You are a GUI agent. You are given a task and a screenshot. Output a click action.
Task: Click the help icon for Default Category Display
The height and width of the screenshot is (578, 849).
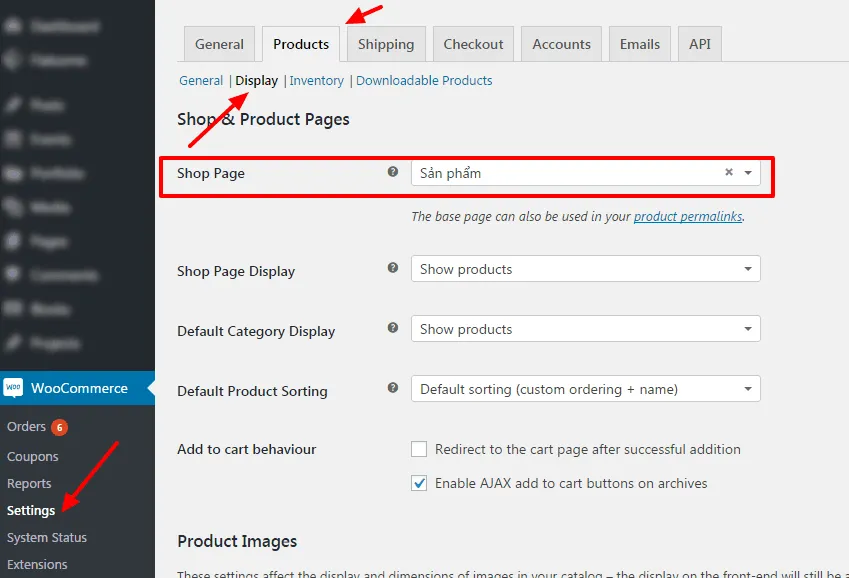(x=393, y=328)
